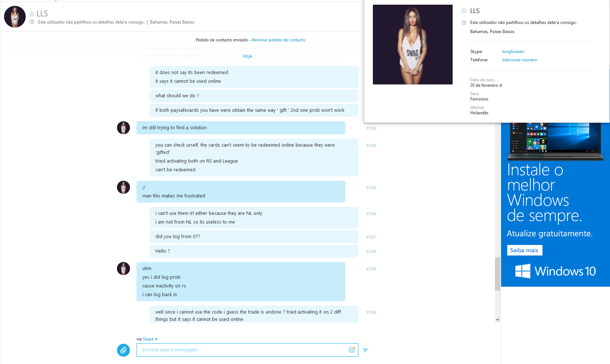Click the 'Hoje' date separator

pos(247,56)
